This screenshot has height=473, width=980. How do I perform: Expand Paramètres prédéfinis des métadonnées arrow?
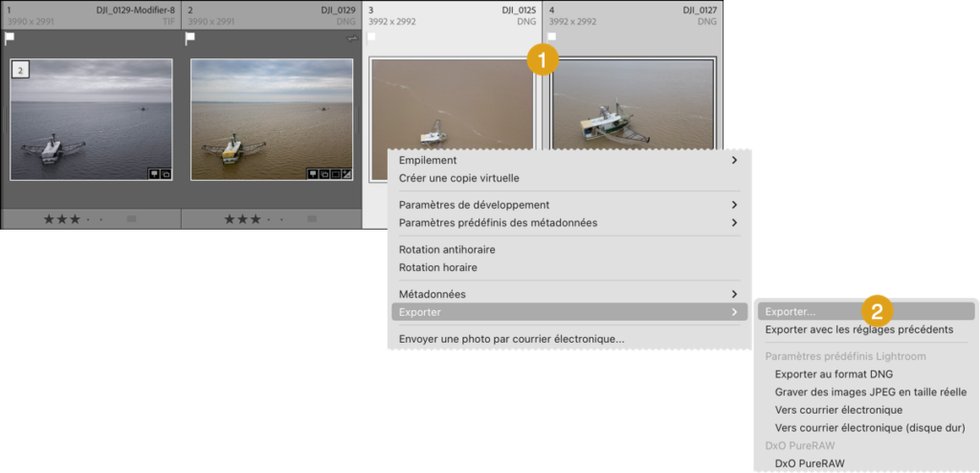click(734, 222)
